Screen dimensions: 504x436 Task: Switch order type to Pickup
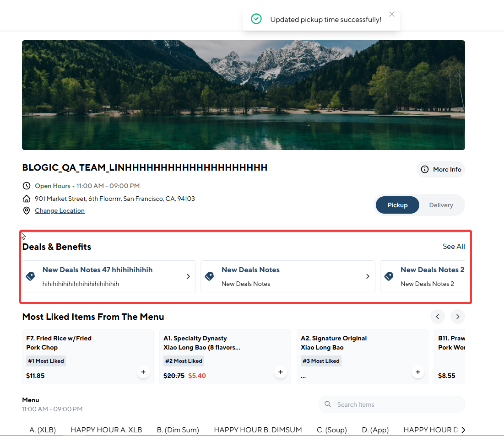pos(397,205)
